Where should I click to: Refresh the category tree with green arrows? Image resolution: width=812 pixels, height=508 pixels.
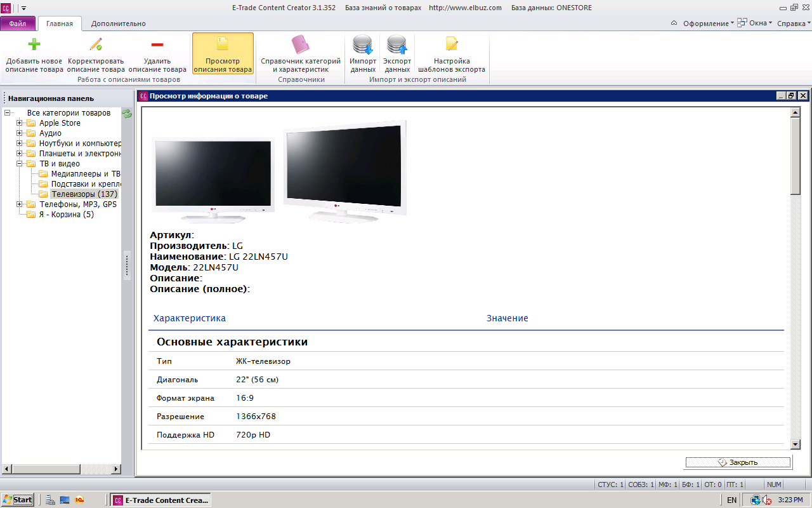[x=127, y=113]
